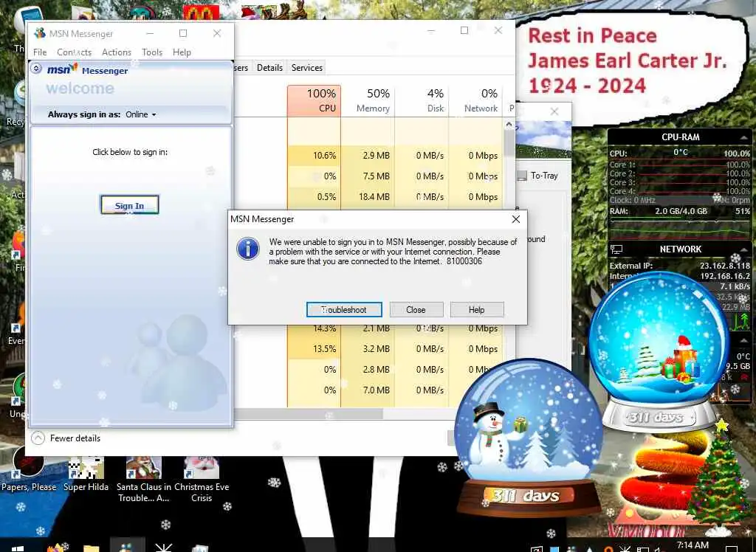Click the Close button in error dialog
756x552 pixels.
(416, 310)
